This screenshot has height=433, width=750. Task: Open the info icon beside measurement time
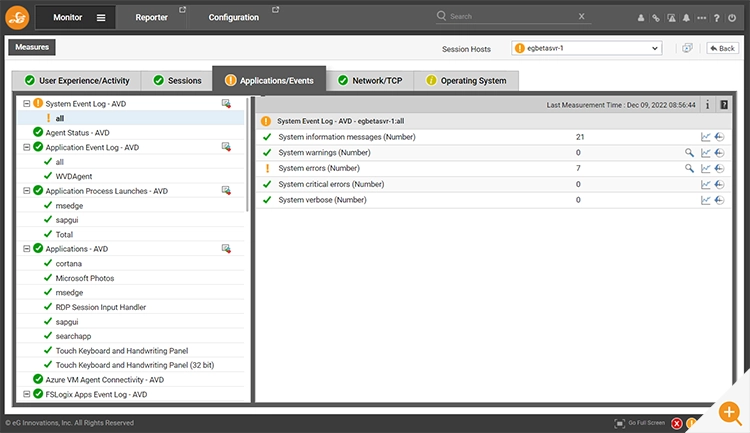[707, 105]
